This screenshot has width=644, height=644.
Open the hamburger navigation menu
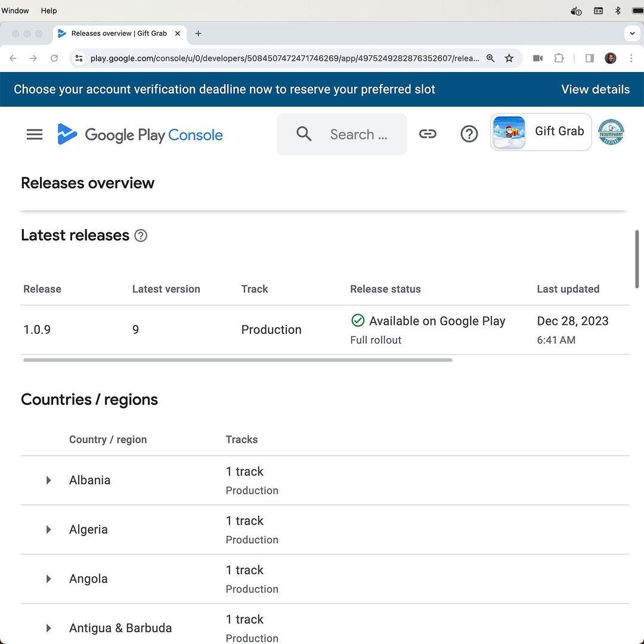coord(35,135)
